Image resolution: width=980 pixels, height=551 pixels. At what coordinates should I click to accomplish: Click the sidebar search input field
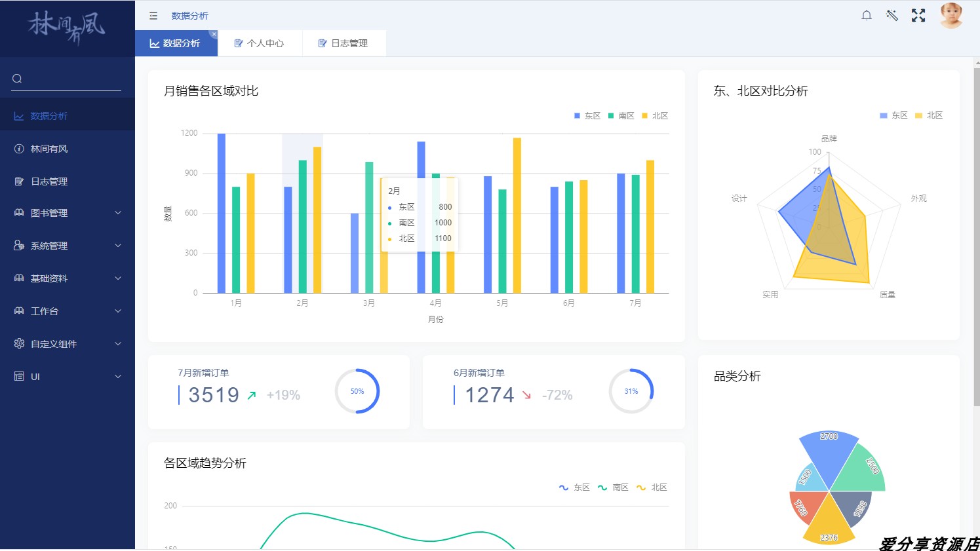pyautogui.click(x=72, y=79)
